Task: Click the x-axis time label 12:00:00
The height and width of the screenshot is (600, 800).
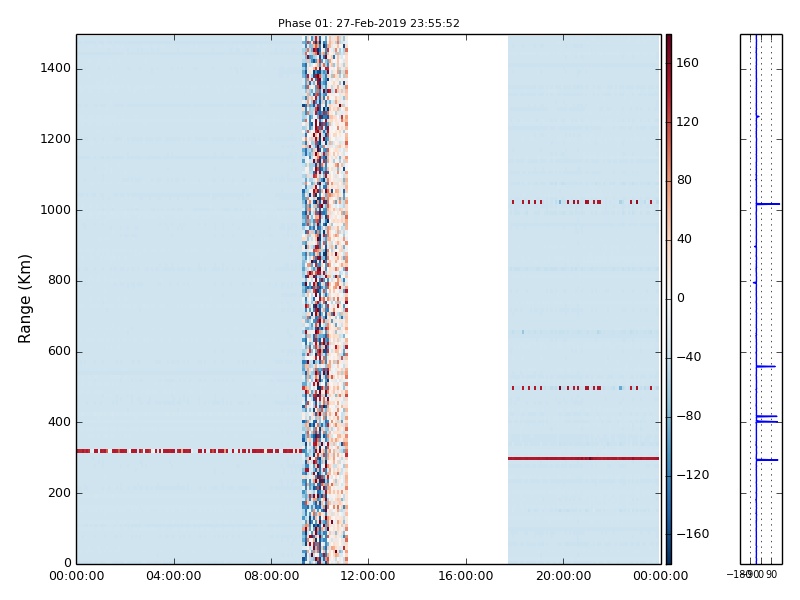Action: coord(368,576)
